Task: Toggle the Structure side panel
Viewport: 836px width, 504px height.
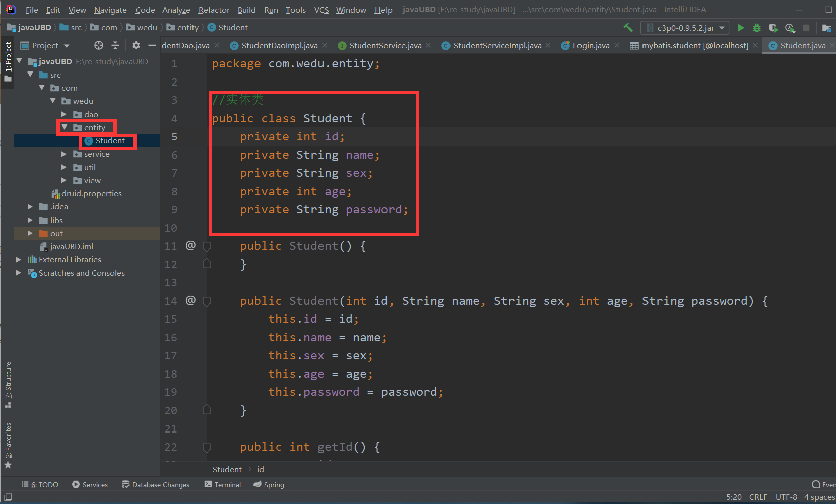Action: click(x=8, y=385)
